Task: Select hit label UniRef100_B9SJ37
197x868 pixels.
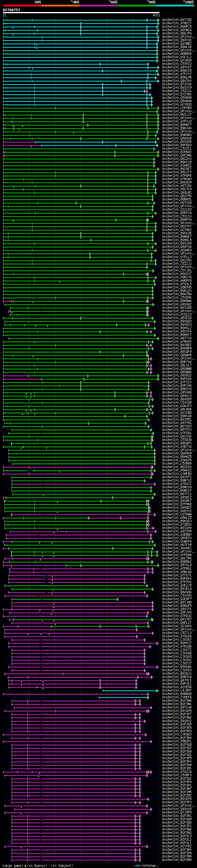Action: coord(177,115)
